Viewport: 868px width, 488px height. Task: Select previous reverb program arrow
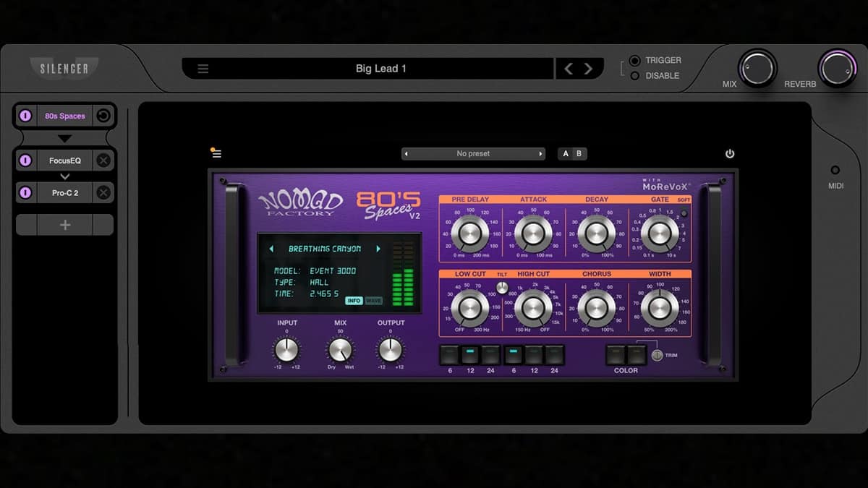point(271,249)
